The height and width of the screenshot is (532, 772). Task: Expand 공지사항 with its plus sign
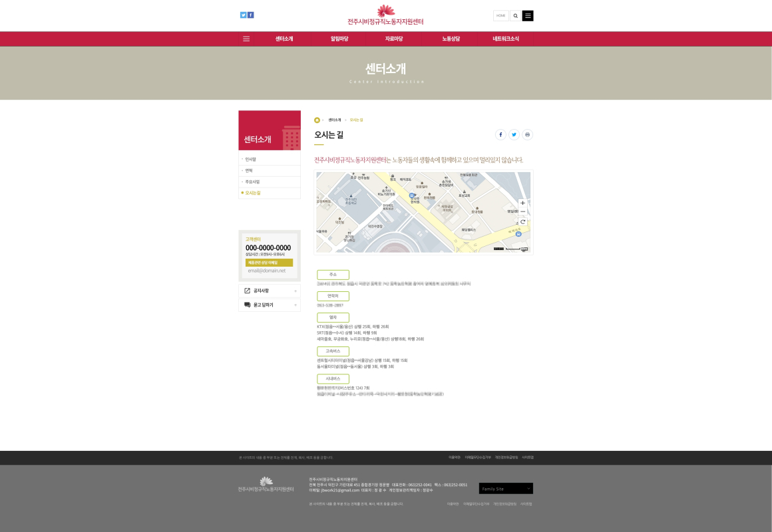(295, 291)
